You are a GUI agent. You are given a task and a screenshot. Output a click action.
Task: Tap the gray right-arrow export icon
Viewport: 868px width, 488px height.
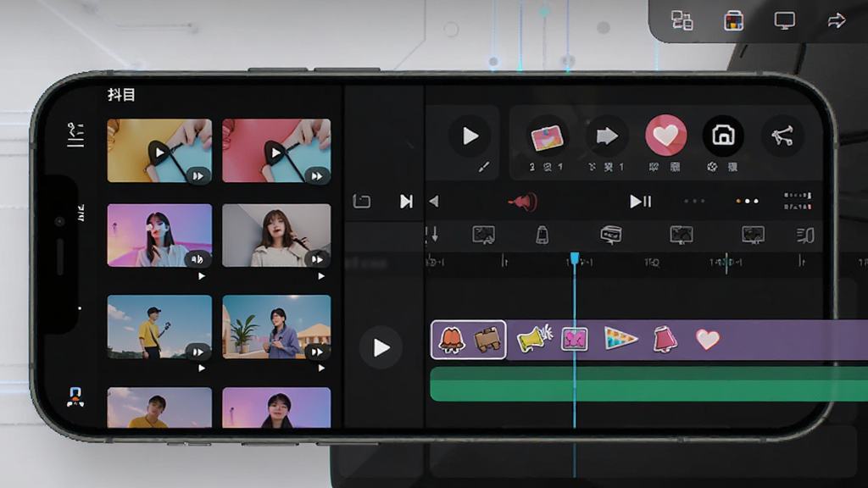[607, 136]
